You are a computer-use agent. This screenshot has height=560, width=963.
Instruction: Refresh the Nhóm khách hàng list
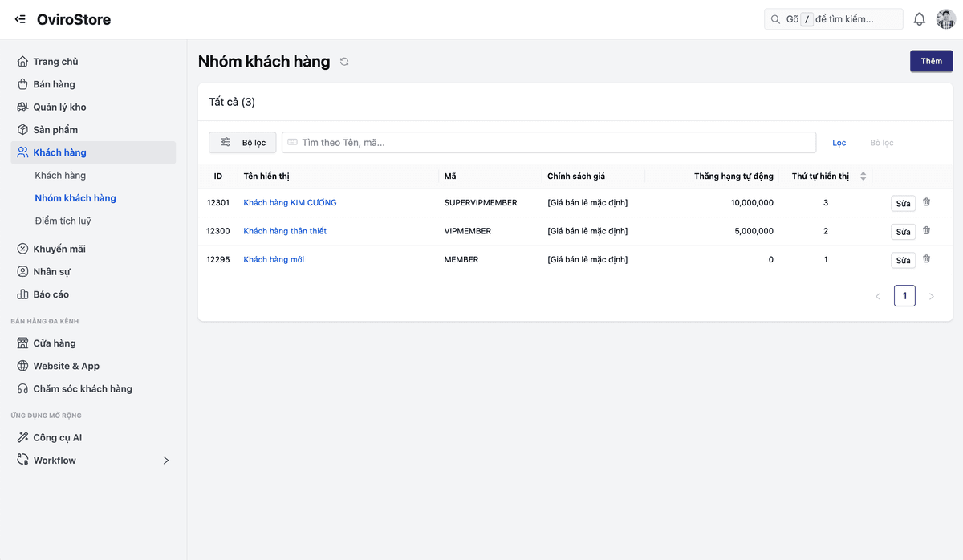(344, 62)
